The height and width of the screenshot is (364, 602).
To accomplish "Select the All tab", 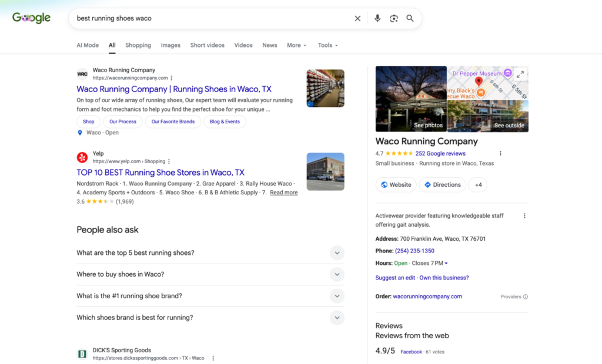I will coord(112,45).
